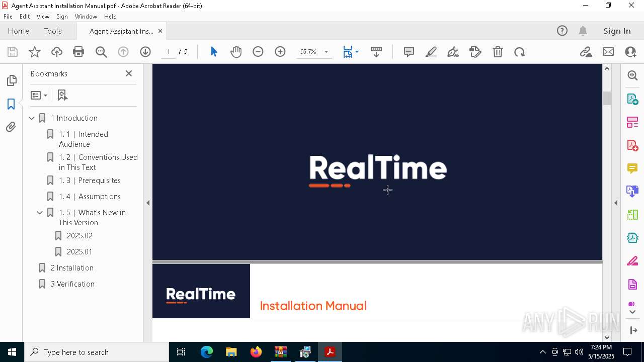Viewport: 644px width, 362px height.
Task: Add the document to starred files
Action: pyautogui.click(x=35, y=52)
